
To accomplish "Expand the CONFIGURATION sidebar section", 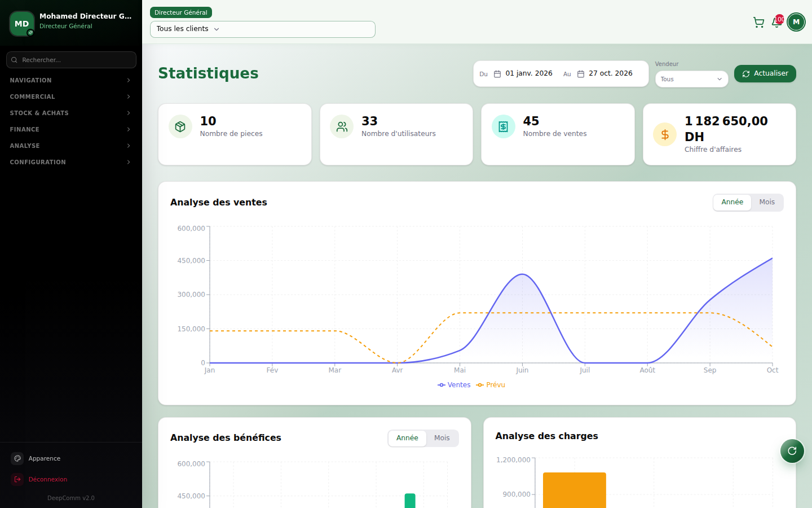I will click(71, 162).
